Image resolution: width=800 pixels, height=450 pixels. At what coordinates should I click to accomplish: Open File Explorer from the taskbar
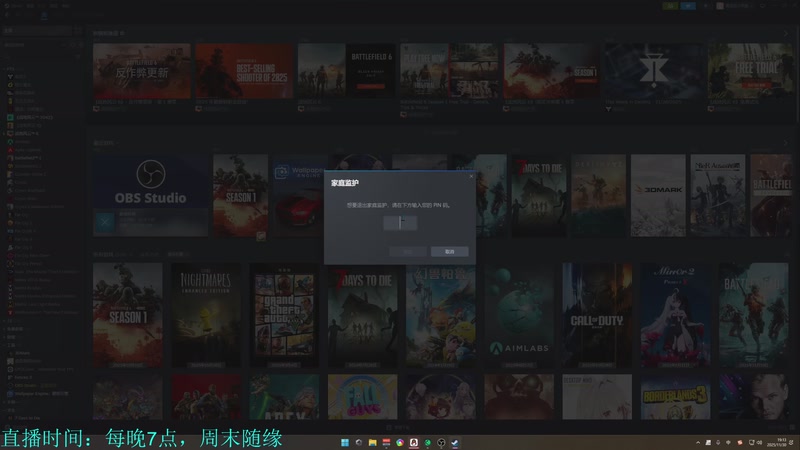pos(372,442)
